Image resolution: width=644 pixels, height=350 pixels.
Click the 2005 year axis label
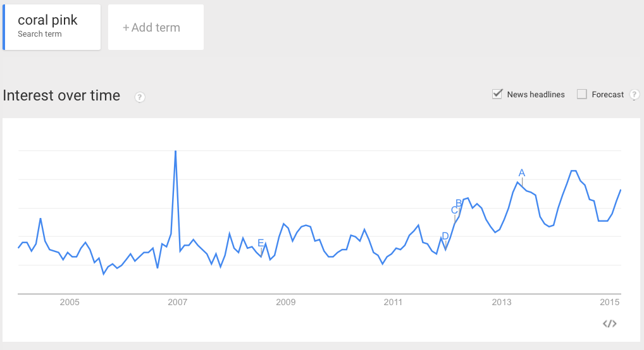pos(70,303)
